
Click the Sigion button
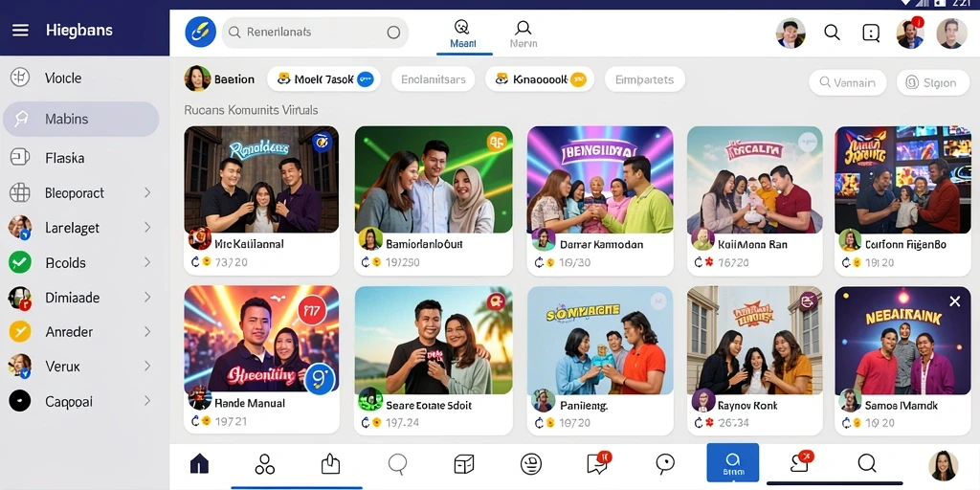[931, 82]
